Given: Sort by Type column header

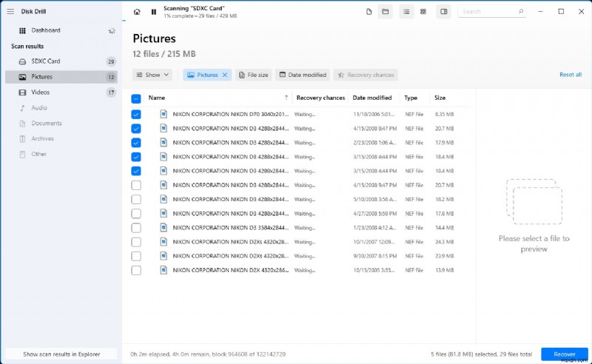Looking at the screenshot, I should pos(411,98).
